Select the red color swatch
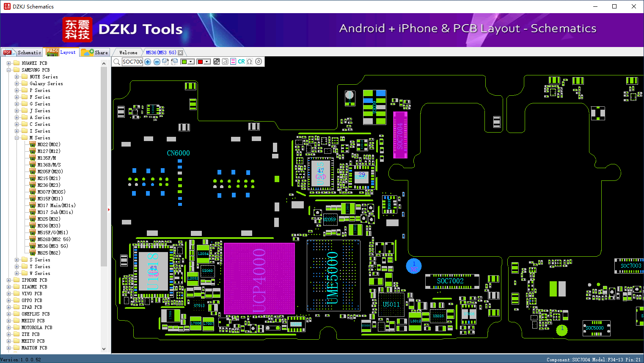644x363 pixels. coord(200,62)
